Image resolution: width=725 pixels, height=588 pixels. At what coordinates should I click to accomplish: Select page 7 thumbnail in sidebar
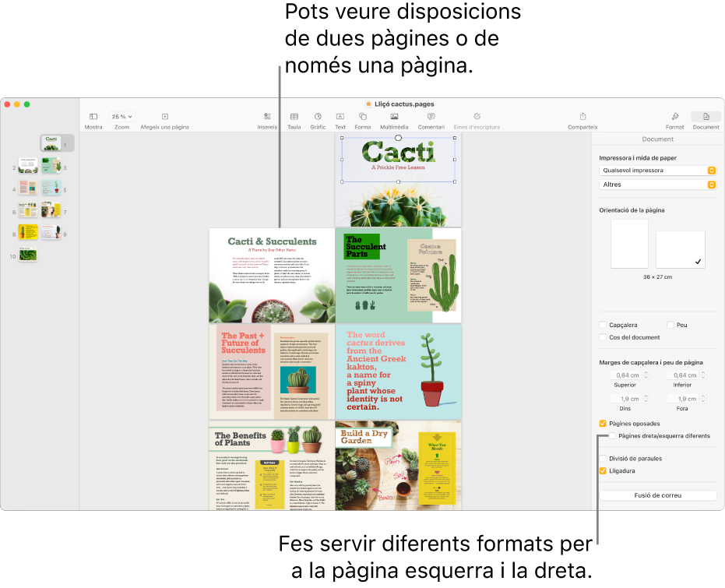click(51, 209)
